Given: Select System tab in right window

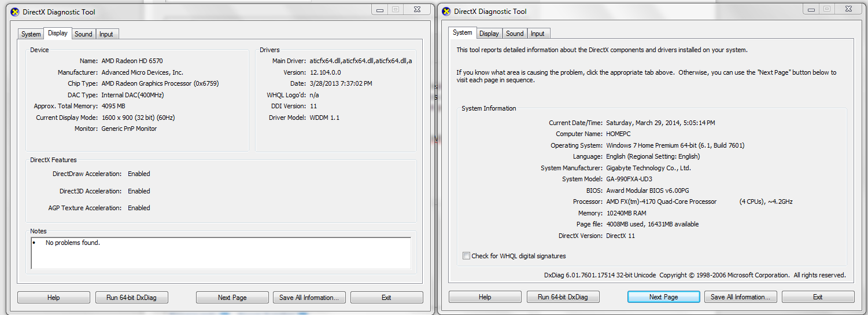Looking at the screenshot, I should [463, 32].
